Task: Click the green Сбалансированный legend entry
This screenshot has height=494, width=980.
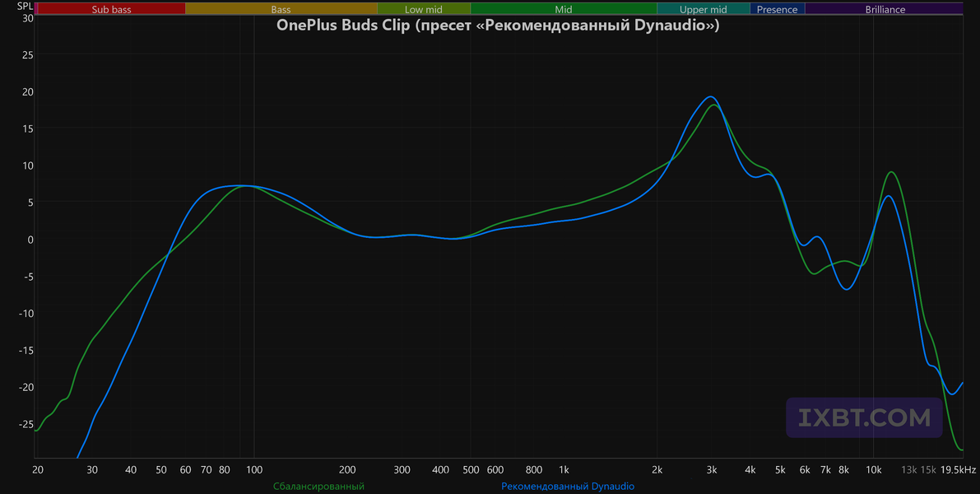Action: pos(318,486)
